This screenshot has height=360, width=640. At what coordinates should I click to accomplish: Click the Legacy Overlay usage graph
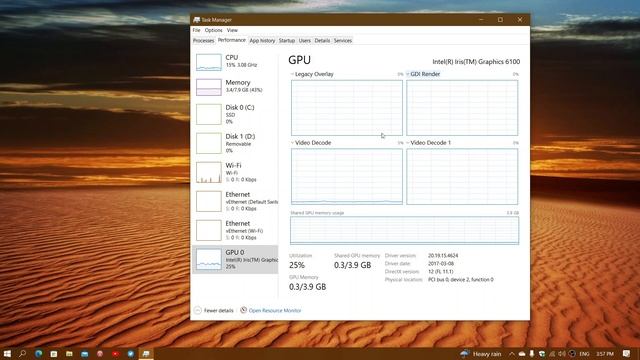(347, 108)
